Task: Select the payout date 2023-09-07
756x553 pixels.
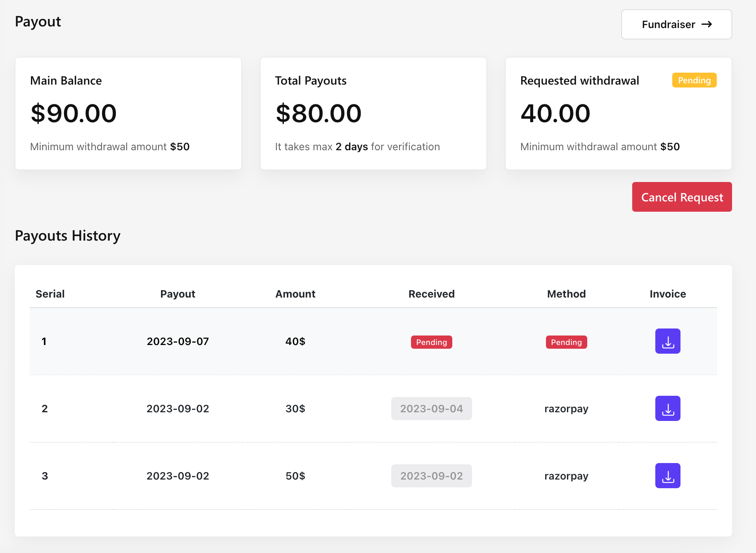Action: (x=178, y=341)
